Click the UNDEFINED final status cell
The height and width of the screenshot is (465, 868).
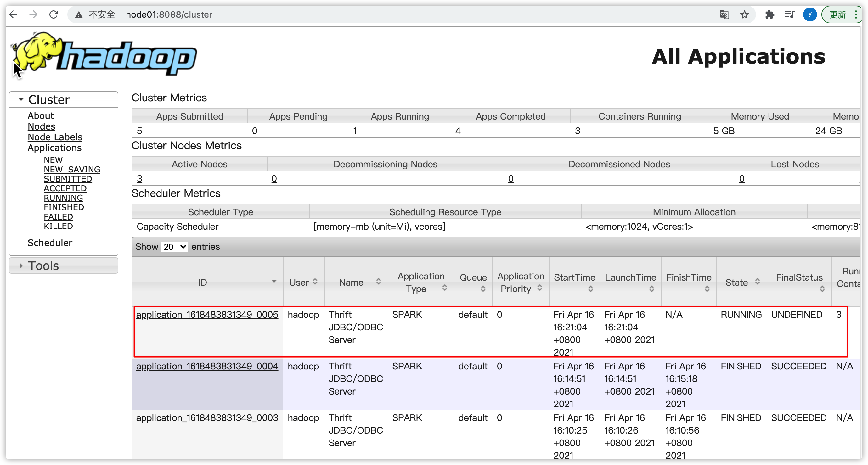pyautogui.click(x=797, y=314)
